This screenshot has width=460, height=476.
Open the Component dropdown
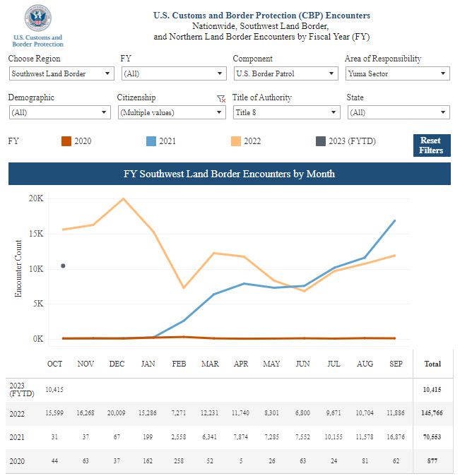[x=285, y=73]
